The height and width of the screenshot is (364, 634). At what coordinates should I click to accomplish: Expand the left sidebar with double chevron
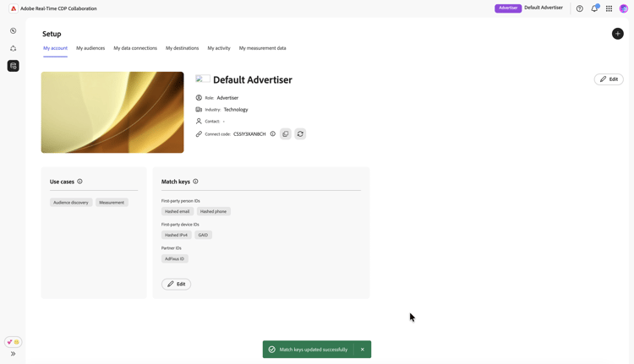[x=14, y=354]
